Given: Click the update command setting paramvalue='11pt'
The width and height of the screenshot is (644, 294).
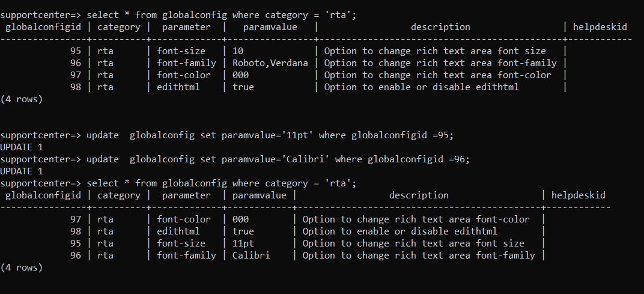Looking at the screenshot, I should click(x=270, y=135).
